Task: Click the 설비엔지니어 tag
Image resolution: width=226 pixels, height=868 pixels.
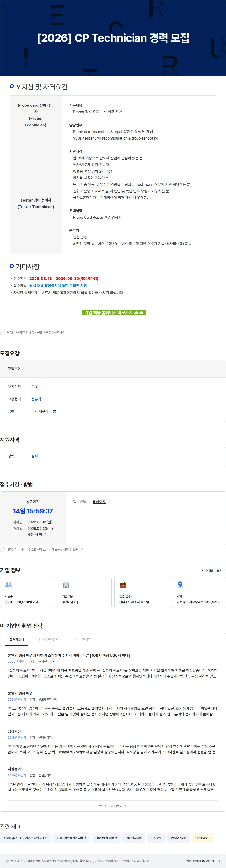Action: pos(134,838)
